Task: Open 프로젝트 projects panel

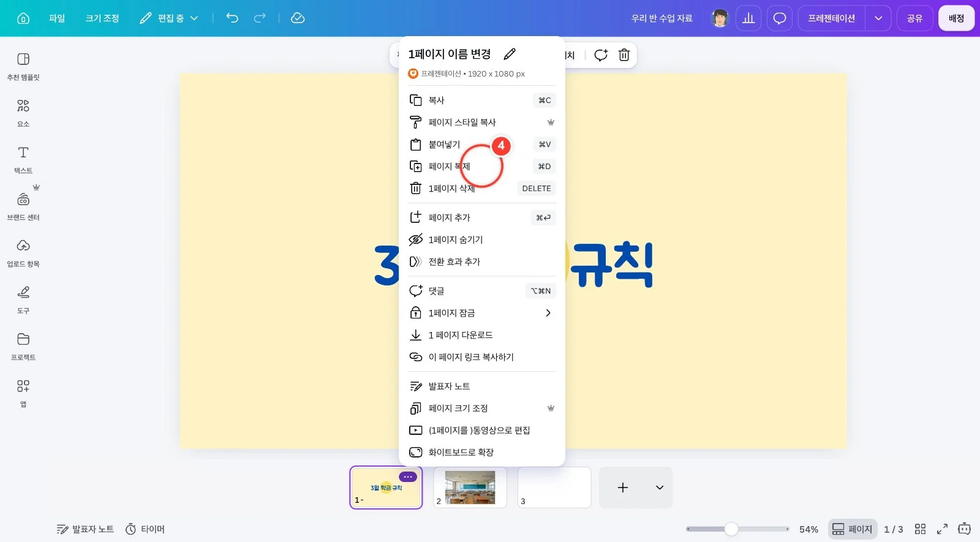Action: click(23, 347)
